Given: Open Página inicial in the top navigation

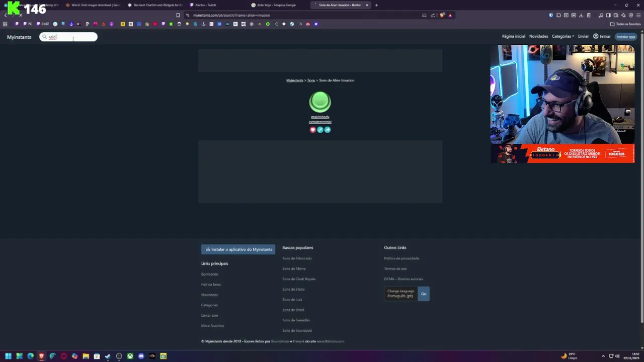Looking at the screenshot, I should point(513,36).
